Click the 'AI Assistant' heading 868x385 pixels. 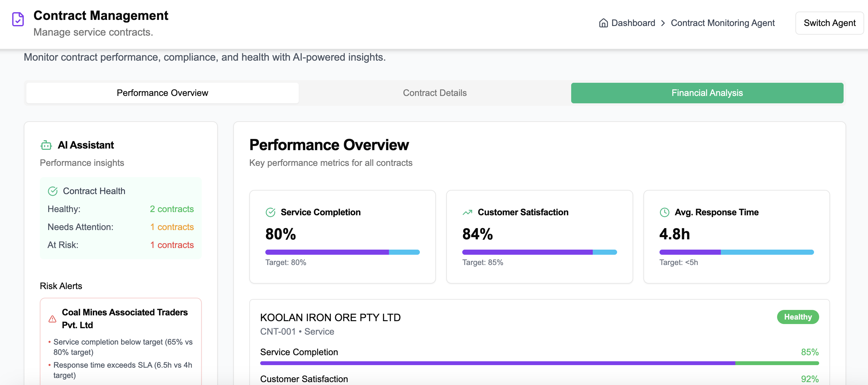click(85, 145)
